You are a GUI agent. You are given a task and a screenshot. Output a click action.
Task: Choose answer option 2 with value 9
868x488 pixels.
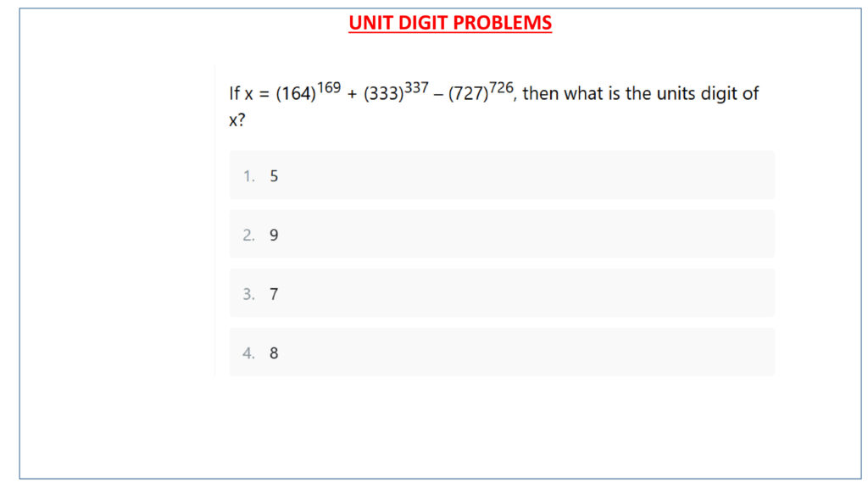502,235
